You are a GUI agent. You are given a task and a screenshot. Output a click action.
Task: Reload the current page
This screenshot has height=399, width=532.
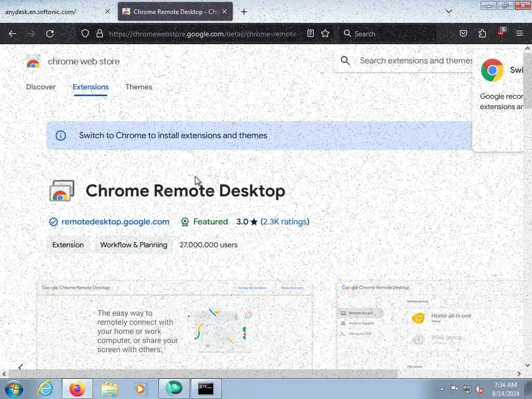coord(50,34)
